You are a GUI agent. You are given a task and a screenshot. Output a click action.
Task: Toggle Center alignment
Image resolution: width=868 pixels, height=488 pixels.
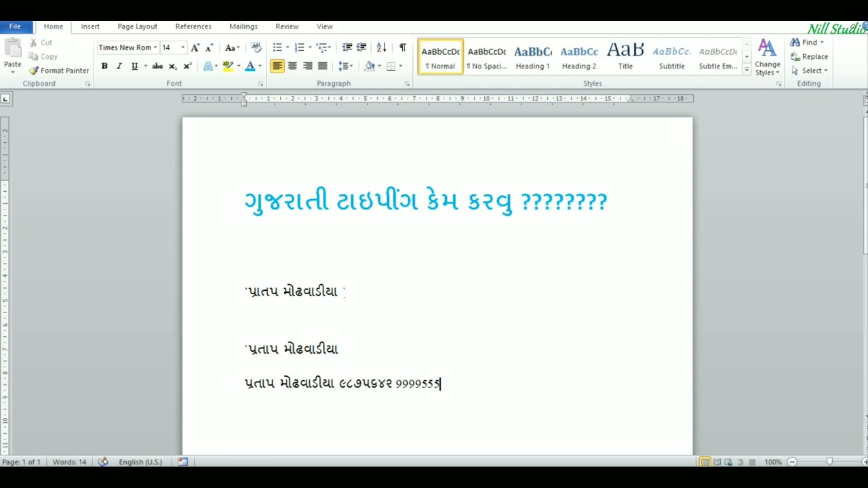[292, 66]
